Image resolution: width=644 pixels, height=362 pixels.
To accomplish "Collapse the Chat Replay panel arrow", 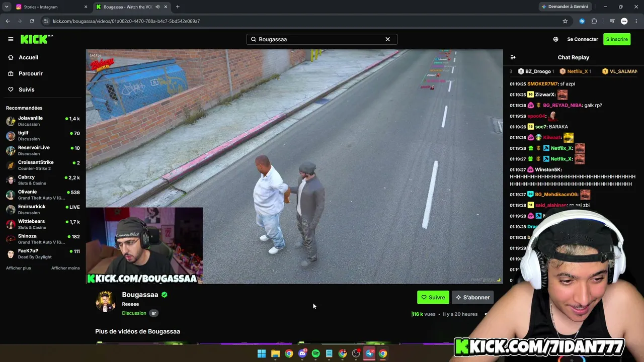I will 513,57.
